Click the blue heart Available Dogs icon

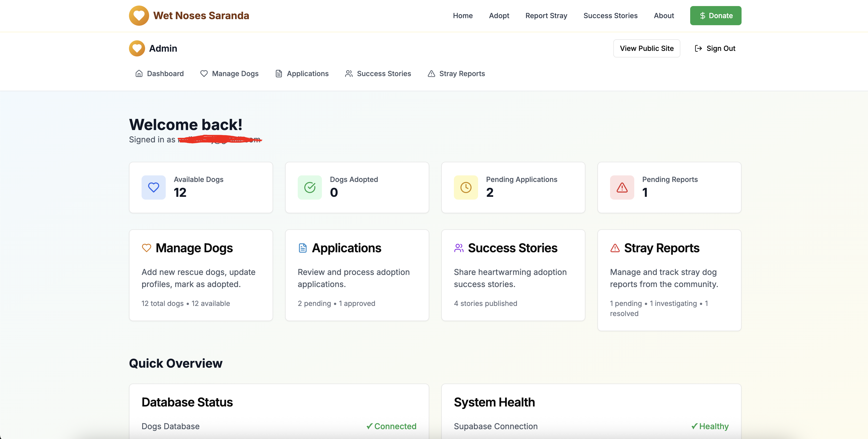[x=153, y=187]
